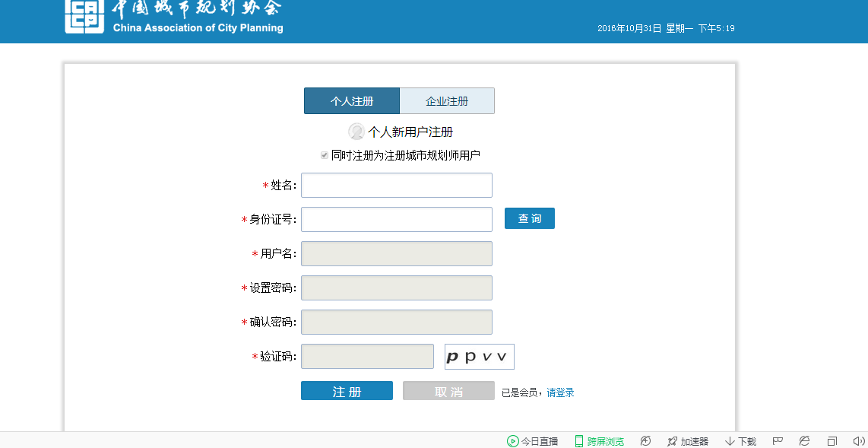Open 今日直播 in the status bar
This screenshot has width=868, height=448.
(532, 441)
